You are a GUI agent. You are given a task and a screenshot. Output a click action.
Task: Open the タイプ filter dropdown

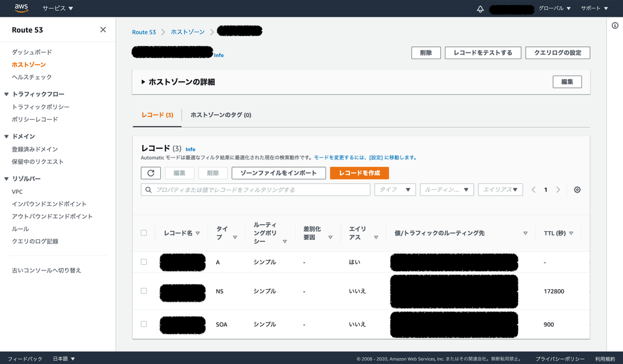(x=395, y=189)
